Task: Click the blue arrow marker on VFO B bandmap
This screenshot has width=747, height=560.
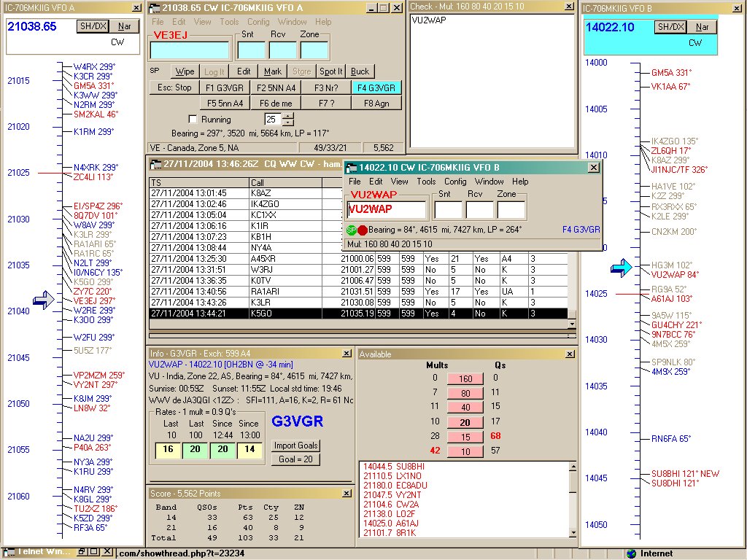Action: [x=621, y=269]
